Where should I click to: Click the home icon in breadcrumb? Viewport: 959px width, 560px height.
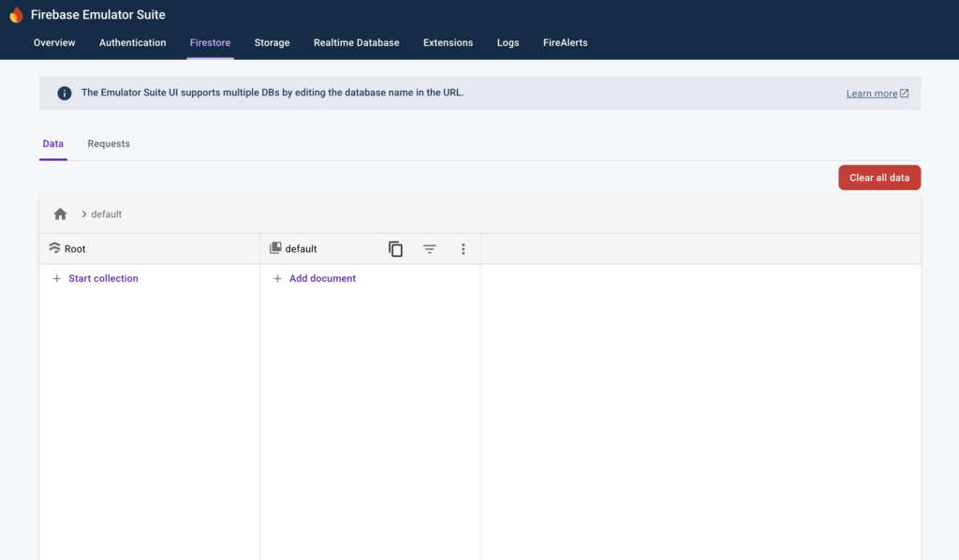[x=61, y=214]
